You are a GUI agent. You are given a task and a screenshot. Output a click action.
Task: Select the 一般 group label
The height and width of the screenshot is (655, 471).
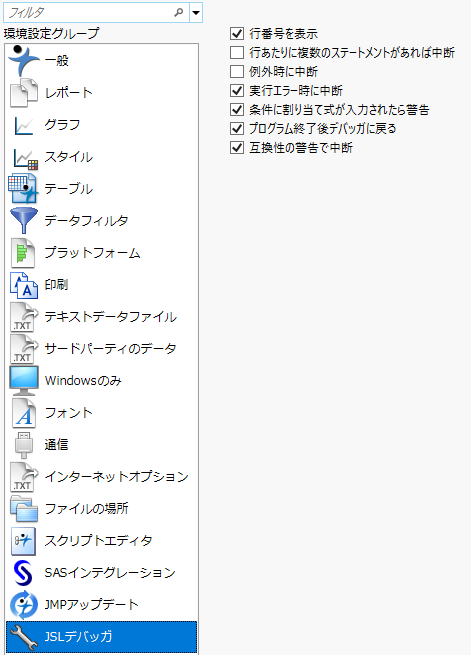tap(57, 61)
